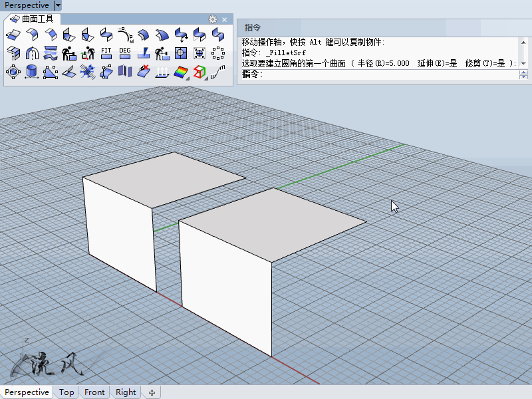The image size is (532, 399).
Task: Click the 修剪(T)=是 text
Action: pos(485,63)
